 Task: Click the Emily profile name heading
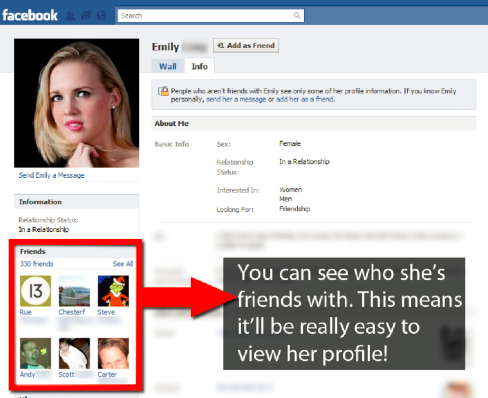coord(165,47)
